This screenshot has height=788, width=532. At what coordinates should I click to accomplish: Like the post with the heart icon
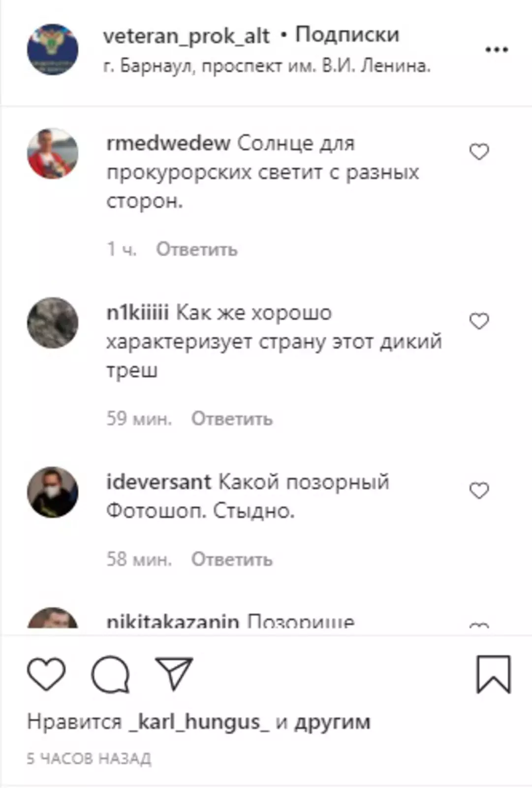tap(46, 674)
